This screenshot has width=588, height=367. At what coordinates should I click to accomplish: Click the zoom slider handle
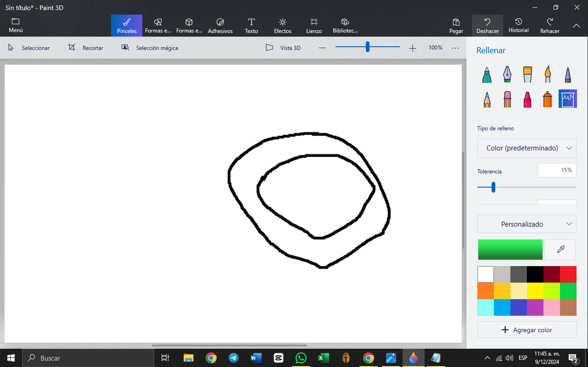[x=367, y=47]
